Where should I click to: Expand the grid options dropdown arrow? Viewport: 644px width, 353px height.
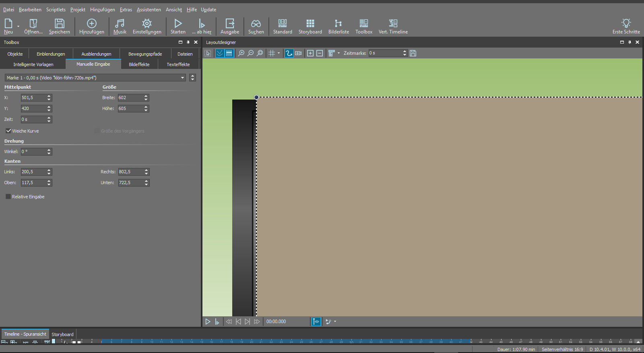click(x=279, y=53)
